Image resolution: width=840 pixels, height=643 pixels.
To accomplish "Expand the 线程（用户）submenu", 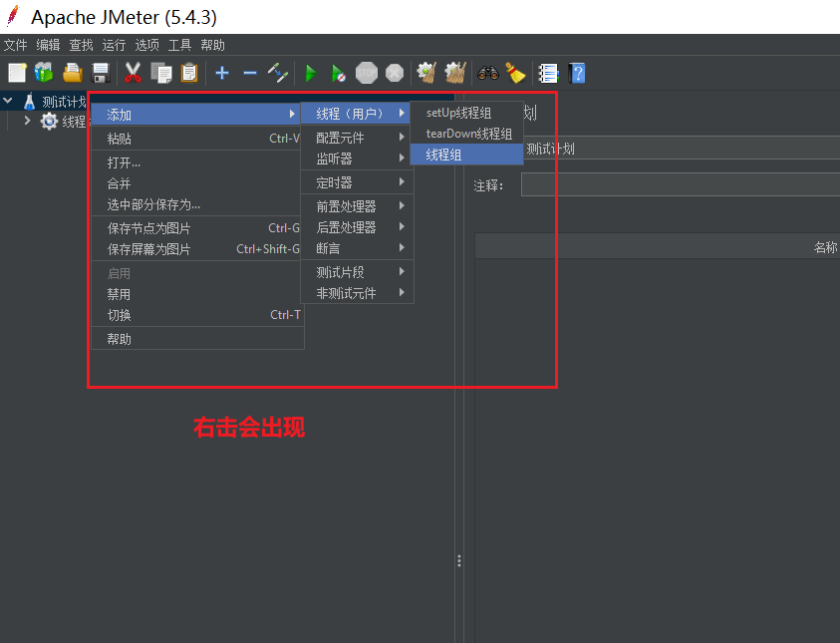I will tap(356, 114).
